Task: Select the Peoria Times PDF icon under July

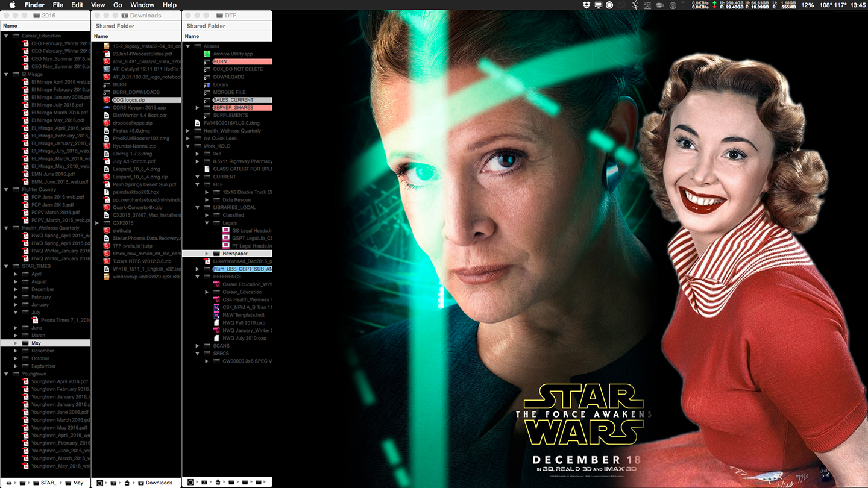Action: coord(35,320)
